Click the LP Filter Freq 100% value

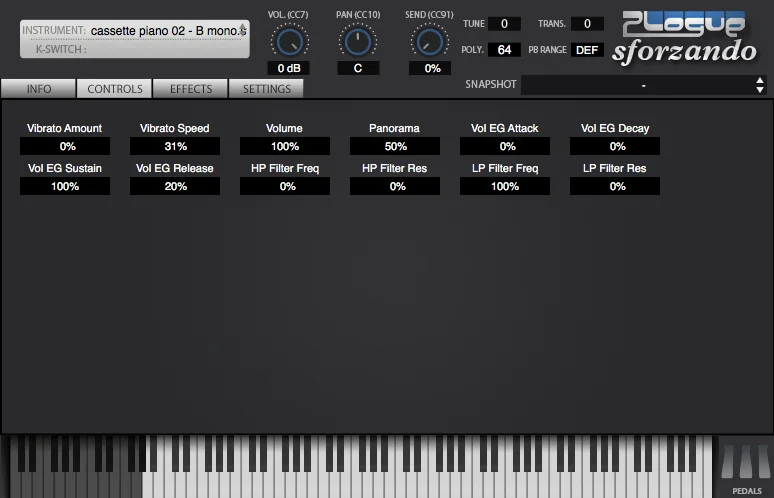pyautogui.click(x=505, y=186)
